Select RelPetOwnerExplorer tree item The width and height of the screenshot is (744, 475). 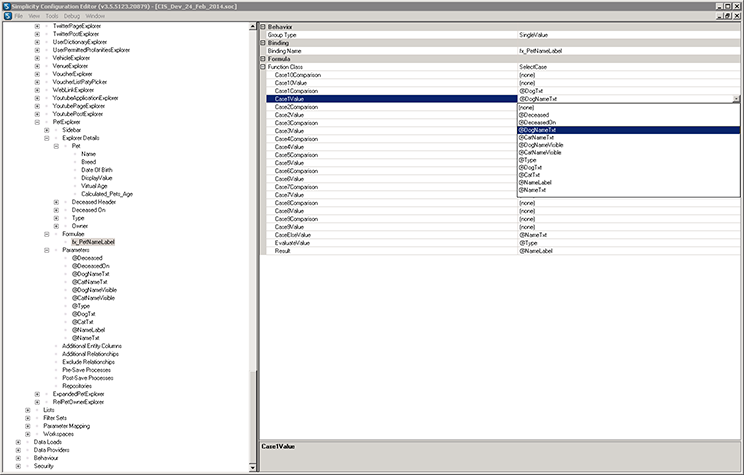tap(78, 402)
